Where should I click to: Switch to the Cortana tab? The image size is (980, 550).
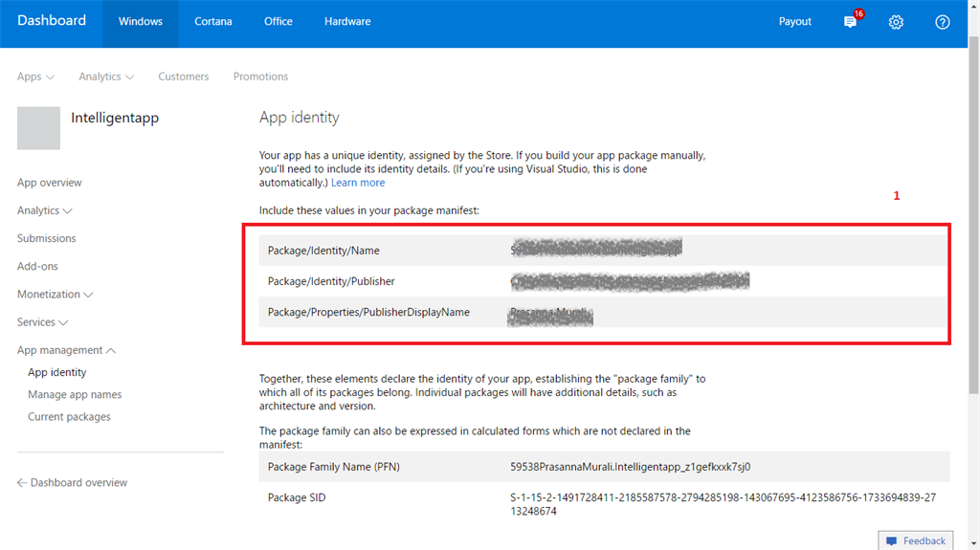(x=212, y=22)
